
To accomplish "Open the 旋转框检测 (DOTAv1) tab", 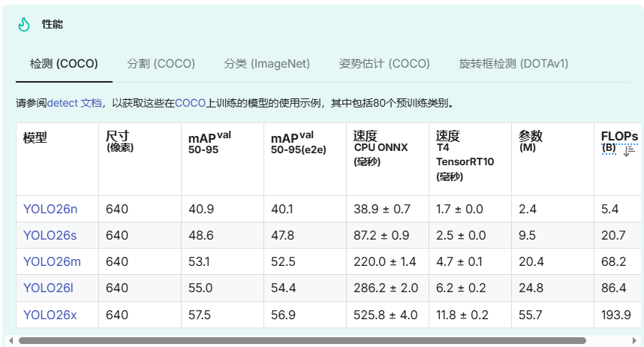I will (x=514, y=64).
